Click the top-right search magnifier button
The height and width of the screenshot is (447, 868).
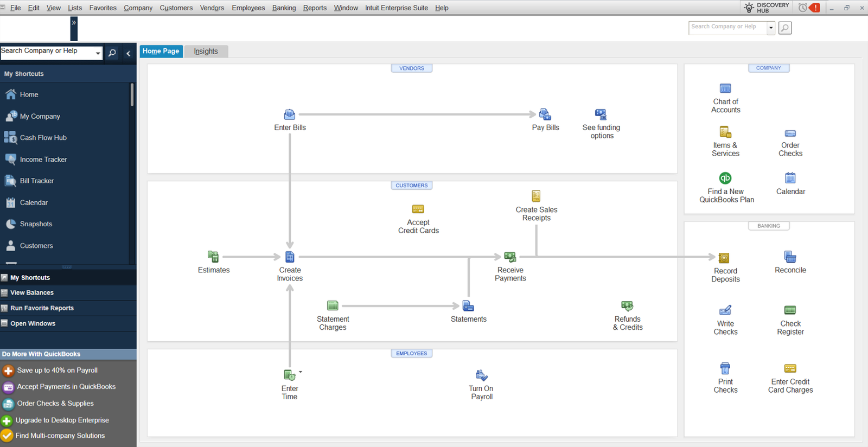pos(785,28)
